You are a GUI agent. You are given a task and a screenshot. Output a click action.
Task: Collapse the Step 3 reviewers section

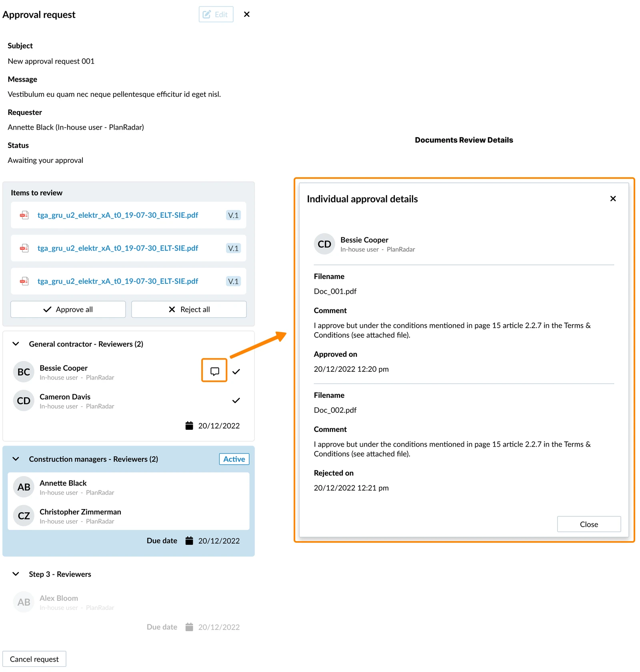[16, 574]
